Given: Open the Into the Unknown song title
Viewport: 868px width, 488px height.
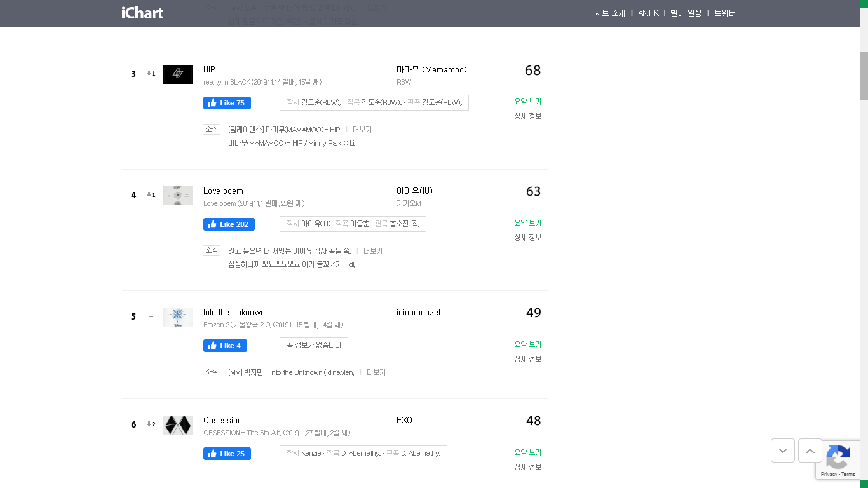Looking at the screenshot, I should (234, 312).
